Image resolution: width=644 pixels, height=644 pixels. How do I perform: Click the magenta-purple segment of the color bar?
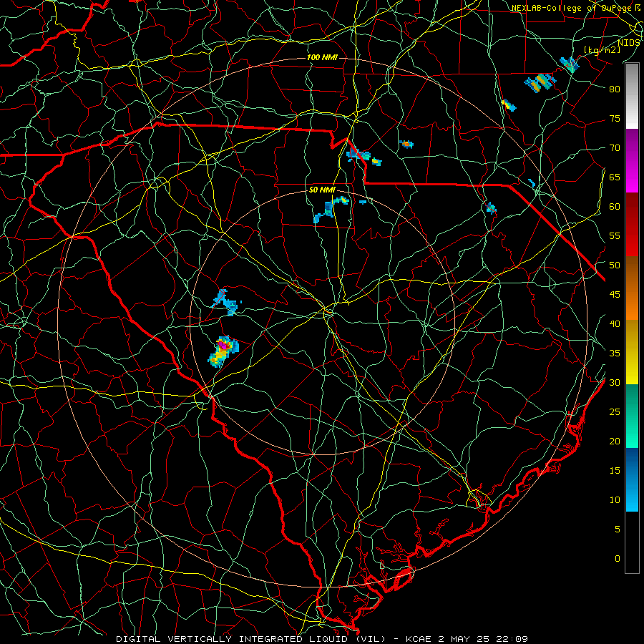coord(632,160)
